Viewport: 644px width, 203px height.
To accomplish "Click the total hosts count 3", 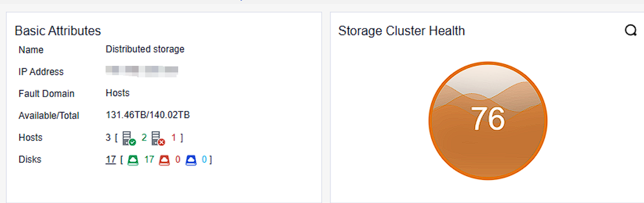I will click(108, 137).
